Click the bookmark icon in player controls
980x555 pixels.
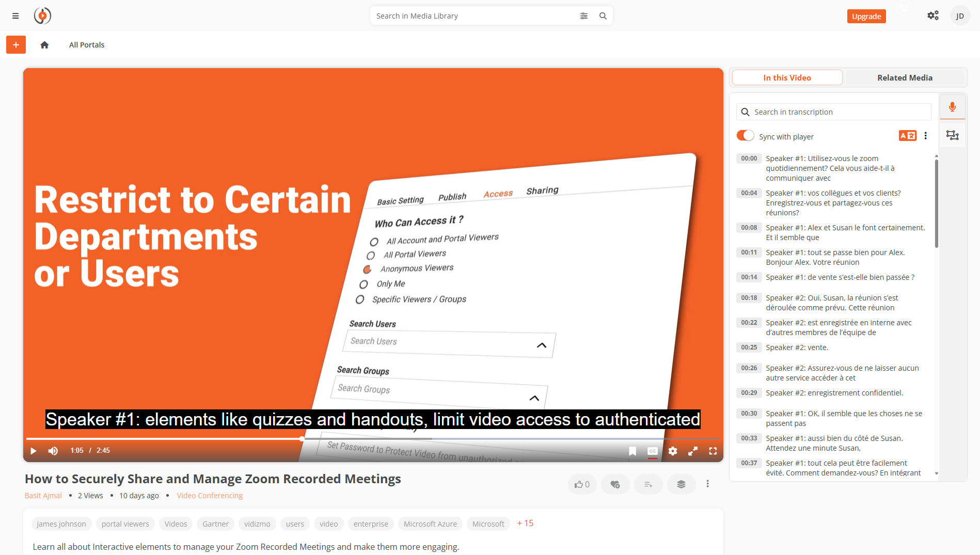[x=632, y=451]
